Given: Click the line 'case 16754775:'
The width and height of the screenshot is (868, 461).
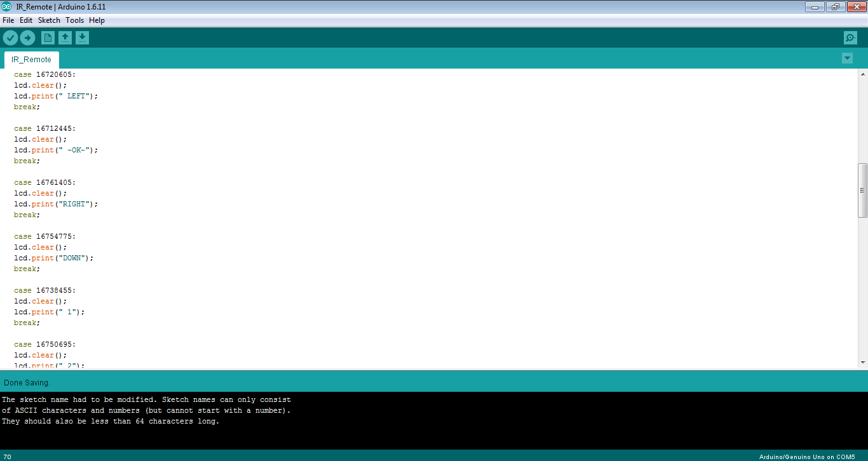Looking at the screenshot, I should coord(44,236).
